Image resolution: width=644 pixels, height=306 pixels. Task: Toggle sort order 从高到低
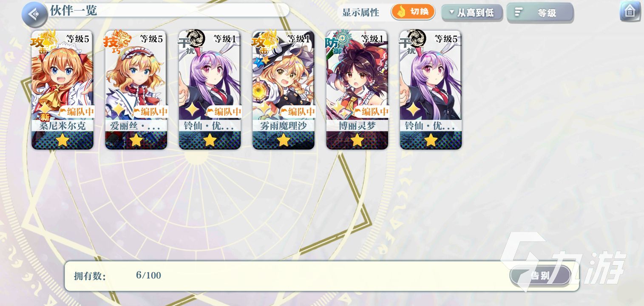[472, 13]
